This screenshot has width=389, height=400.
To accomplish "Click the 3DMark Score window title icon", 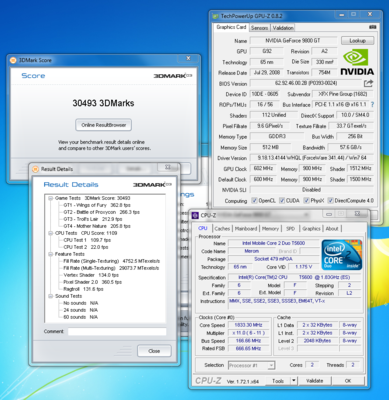I will (13, 60).
